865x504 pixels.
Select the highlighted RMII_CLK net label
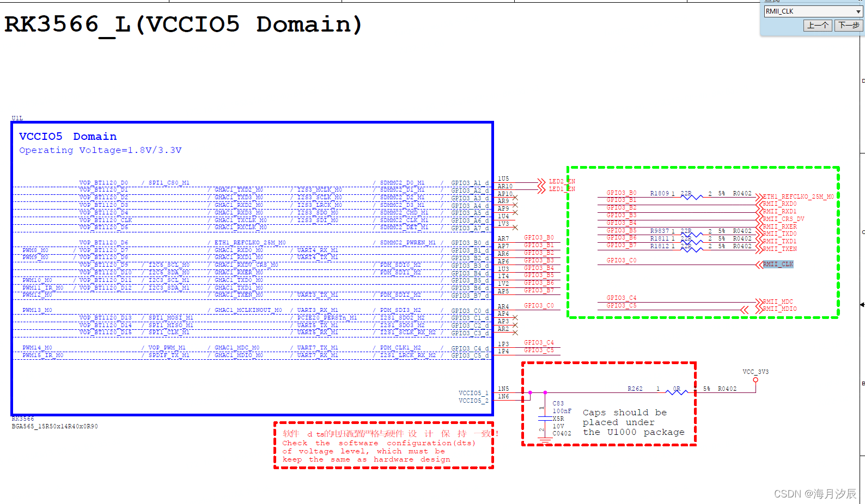[778, 264]
